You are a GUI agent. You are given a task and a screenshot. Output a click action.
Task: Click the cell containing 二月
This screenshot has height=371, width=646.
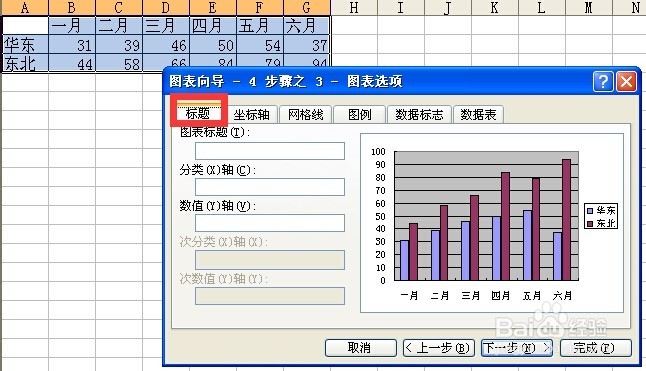click(119, 26)
